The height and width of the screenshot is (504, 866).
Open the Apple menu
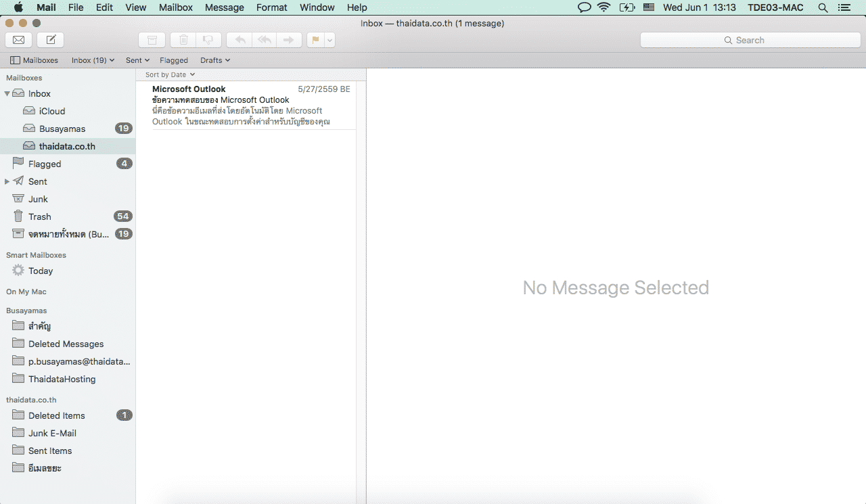coord(18,7)
